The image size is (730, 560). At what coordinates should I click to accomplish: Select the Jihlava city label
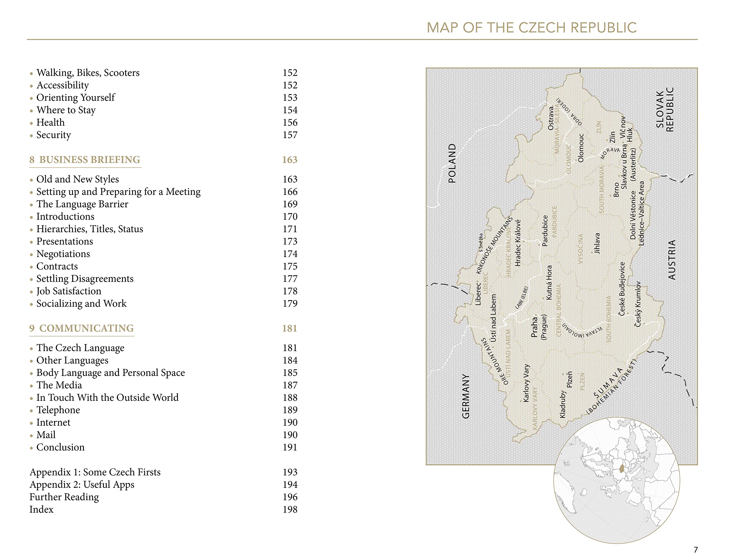tap(597, 243)
